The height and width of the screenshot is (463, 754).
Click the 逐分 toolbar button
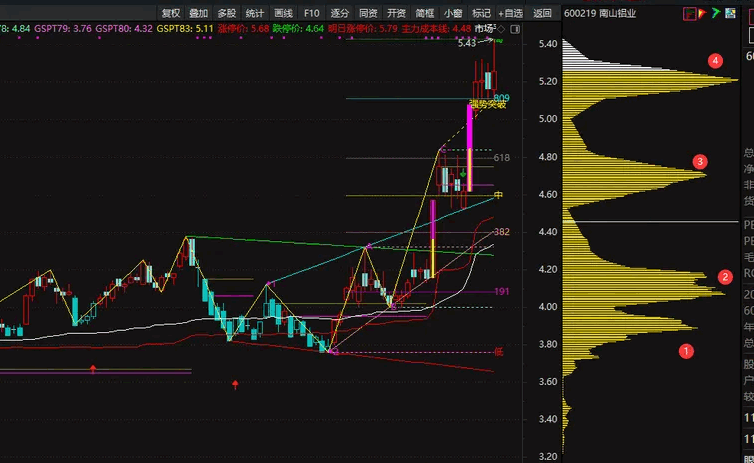(339, 13)
